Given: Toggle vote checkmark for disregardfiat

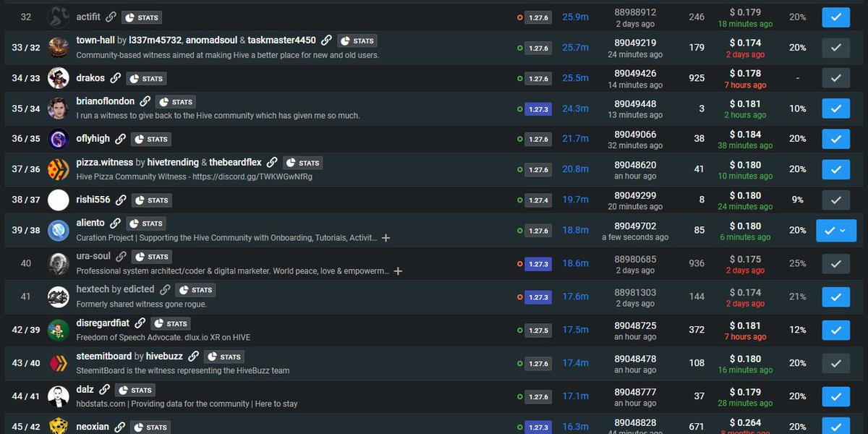Looking at the screenshot, I should pyautogui.click(x=835, y=330).
